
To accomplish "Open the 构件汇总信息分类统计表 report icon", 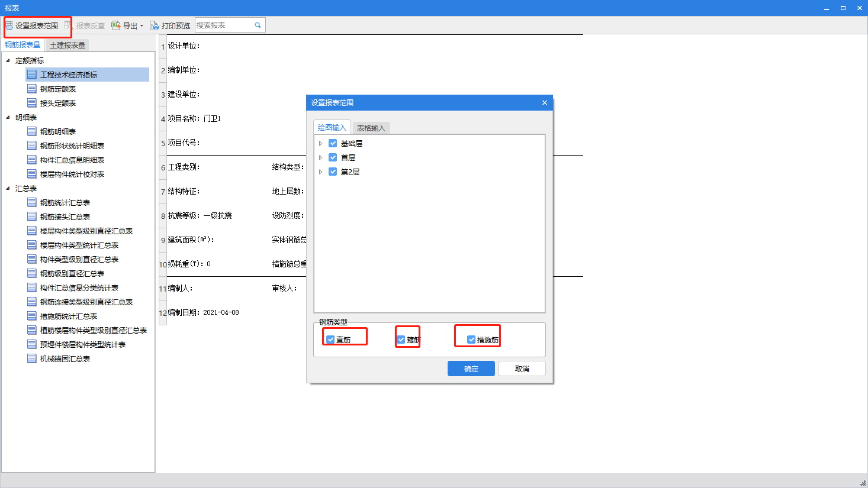I will click(32, 287).
